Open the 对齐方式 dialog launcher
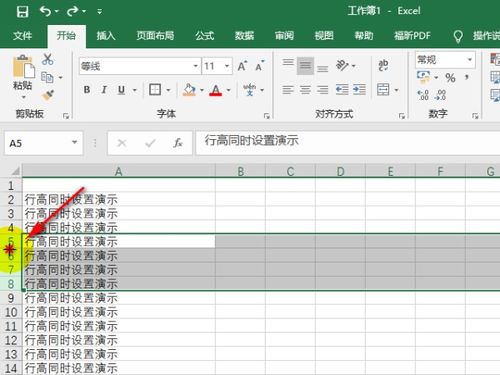Image resolution: width=500 pixels, height=375 pixels. coord(402,116)
